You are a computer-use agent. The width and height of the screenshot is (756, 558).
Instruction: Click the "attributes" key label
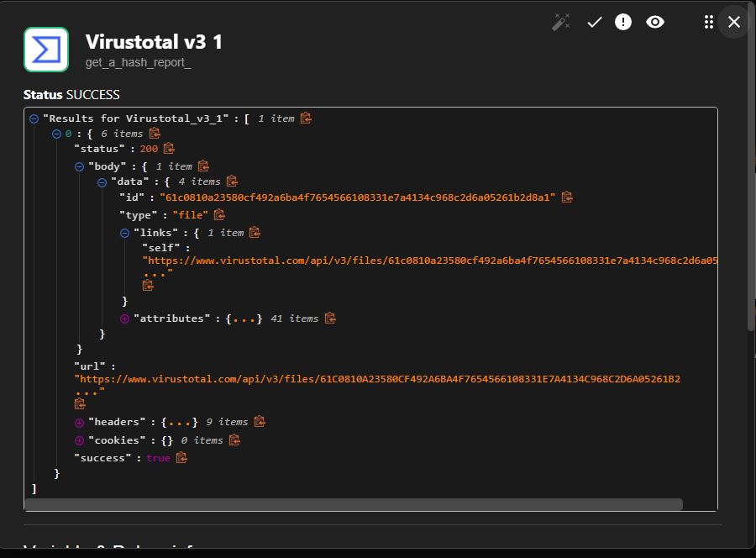tap(171, 318)
